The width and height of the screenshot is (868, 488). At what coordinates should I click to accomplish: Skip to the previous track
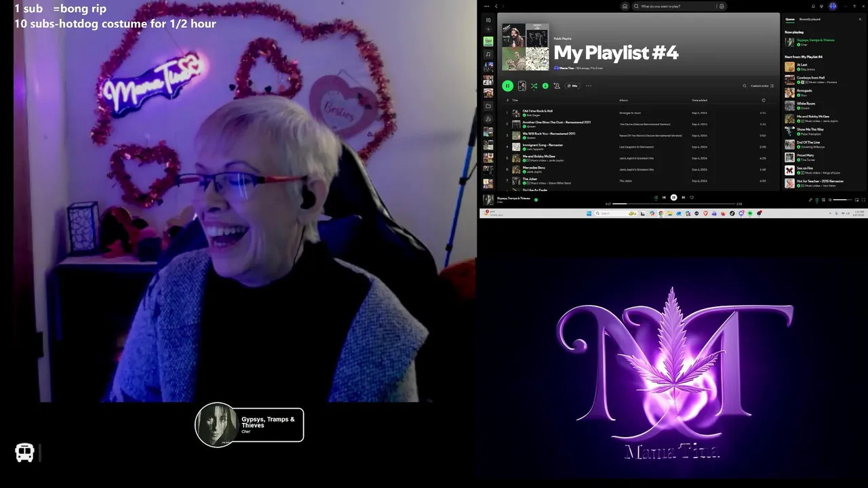[x=664, y=197]
